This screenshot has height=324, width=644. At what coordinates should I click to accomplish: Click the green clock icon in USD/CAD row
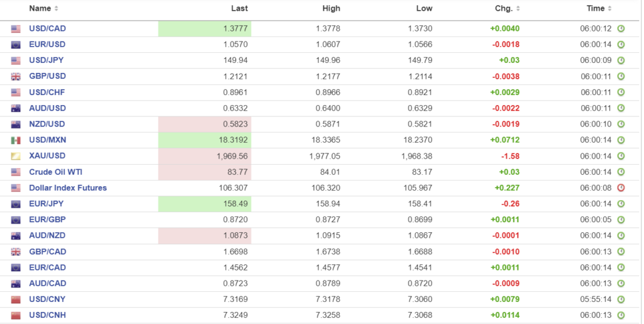[x=621, y=28]
